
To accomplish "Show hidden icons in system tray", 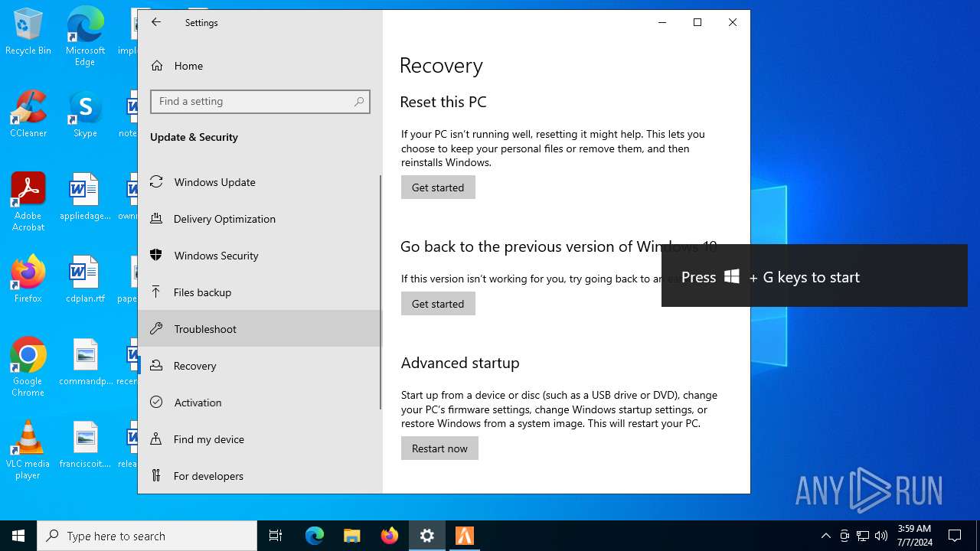I will point(825,536).
